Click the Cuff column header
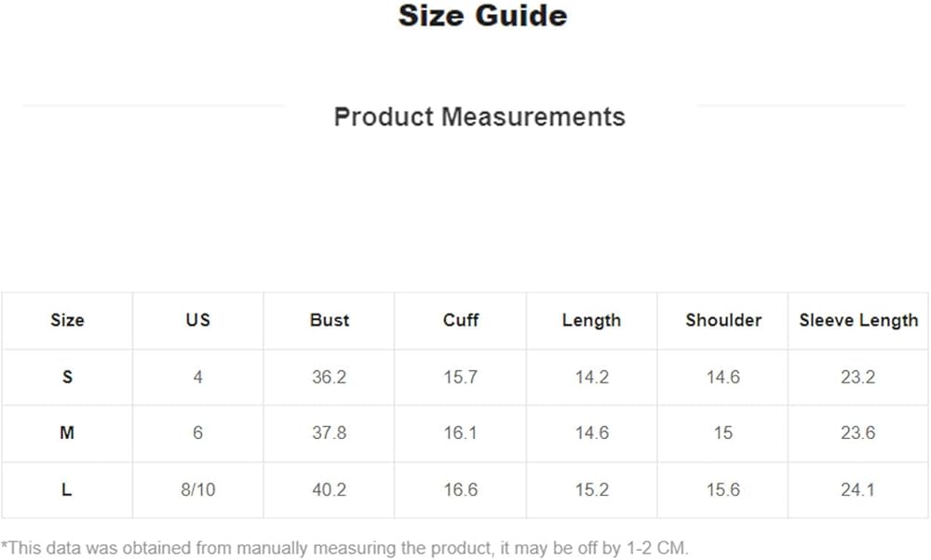This screenshot has width=931, height=560. (x=461, y=320)
